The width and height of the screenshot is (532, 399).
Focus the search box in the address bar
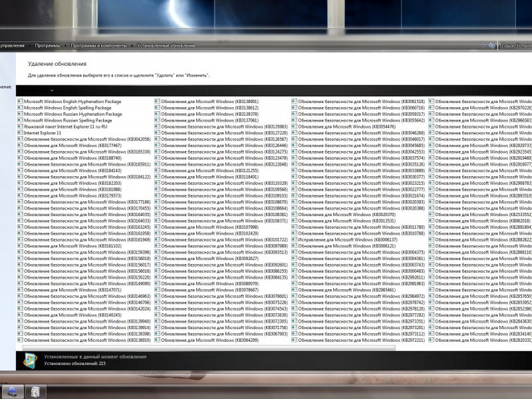pos(516,45)
